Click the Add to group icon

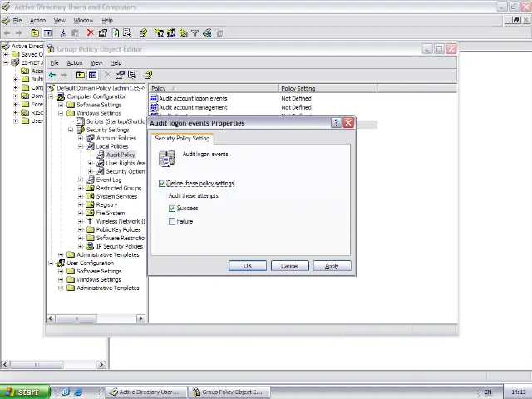pos(219,33)
